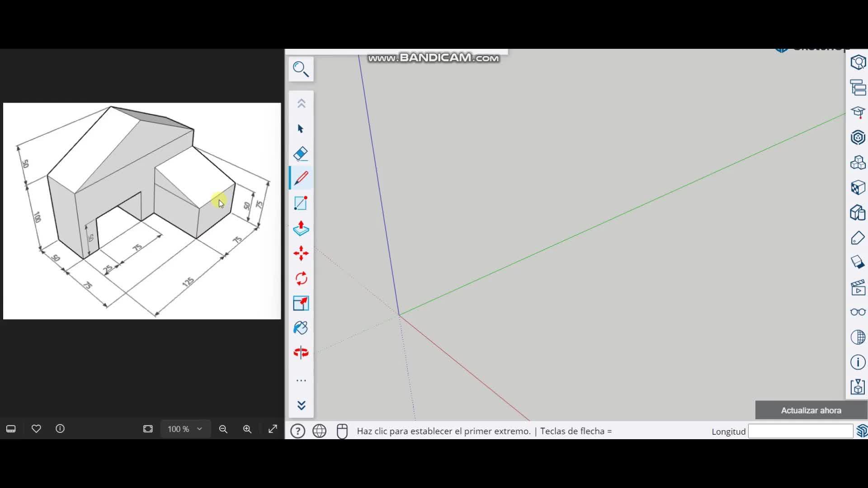Viewport: 868px width, 488px height.
Task: Toggle favorite heart on image viewer
Action: (36, 429)
